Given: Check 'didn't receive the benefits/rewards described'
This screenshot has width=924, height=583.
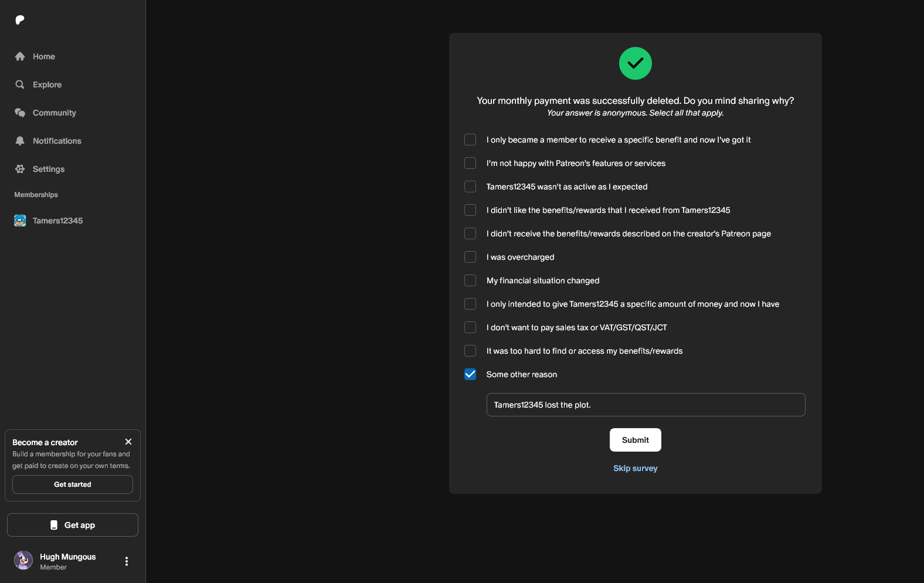Looking at the screenshot, I should point(470,233).
